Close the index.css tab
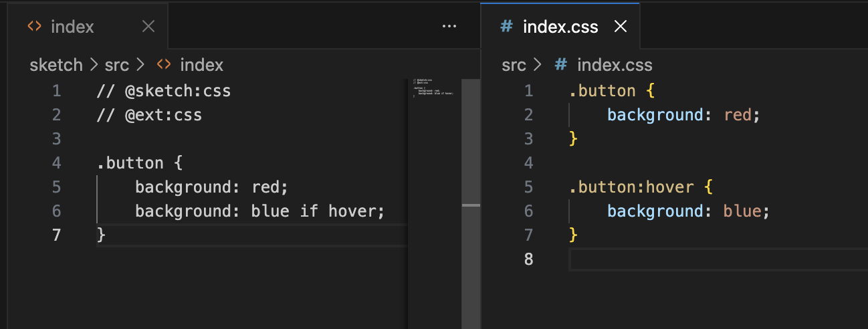This screenshot has height=329, width=868. coord(621,27)
